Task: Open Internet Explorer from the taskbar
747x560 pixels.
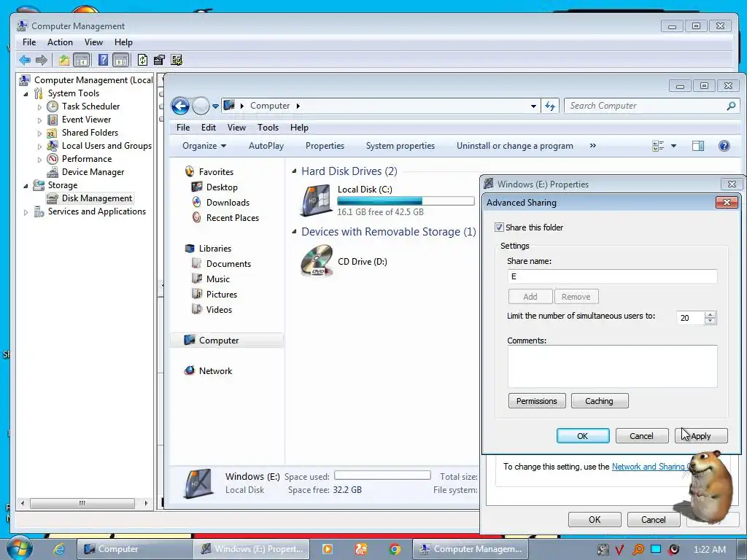Action: (58, 549)
